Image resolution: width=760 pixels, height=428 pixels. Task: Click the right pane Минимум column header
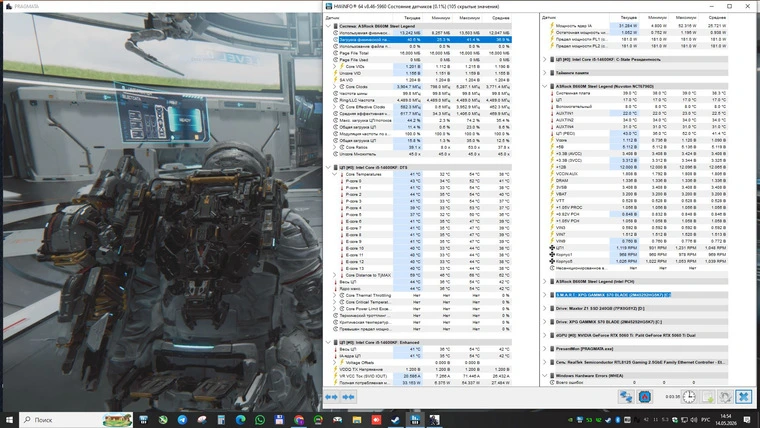coord(657,17)
